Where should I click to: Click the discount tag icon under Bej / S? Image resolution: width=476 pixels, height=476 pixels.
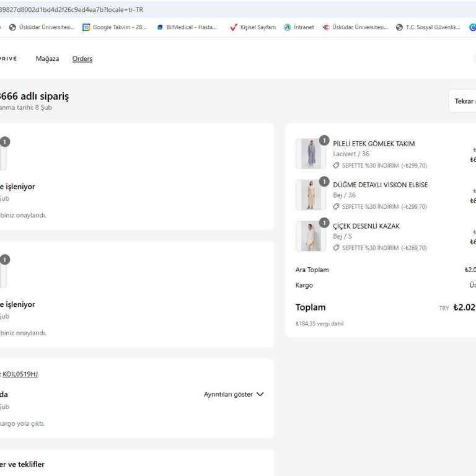click(x=336, y=248)
